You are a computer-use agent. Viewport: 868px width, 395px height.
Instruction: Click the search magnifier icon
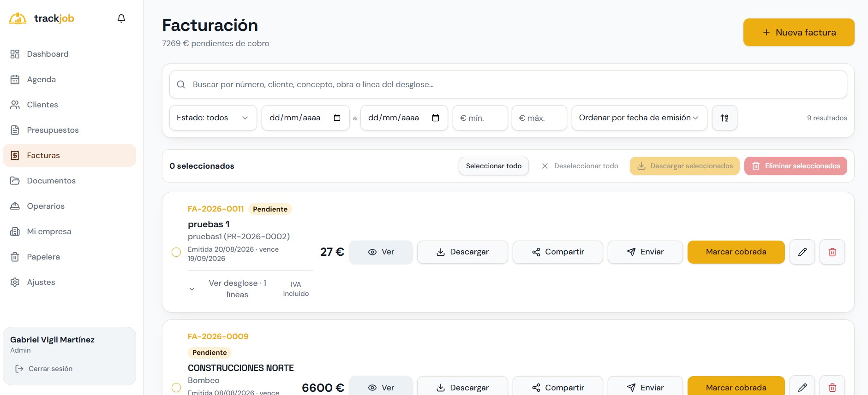tap(181, 84)
